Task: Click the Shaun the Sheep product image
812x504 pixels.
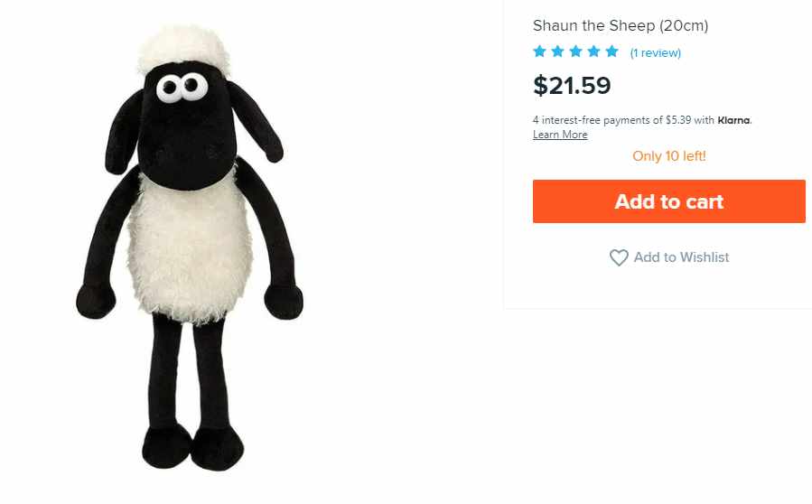Action: click(x=190, y=248)
